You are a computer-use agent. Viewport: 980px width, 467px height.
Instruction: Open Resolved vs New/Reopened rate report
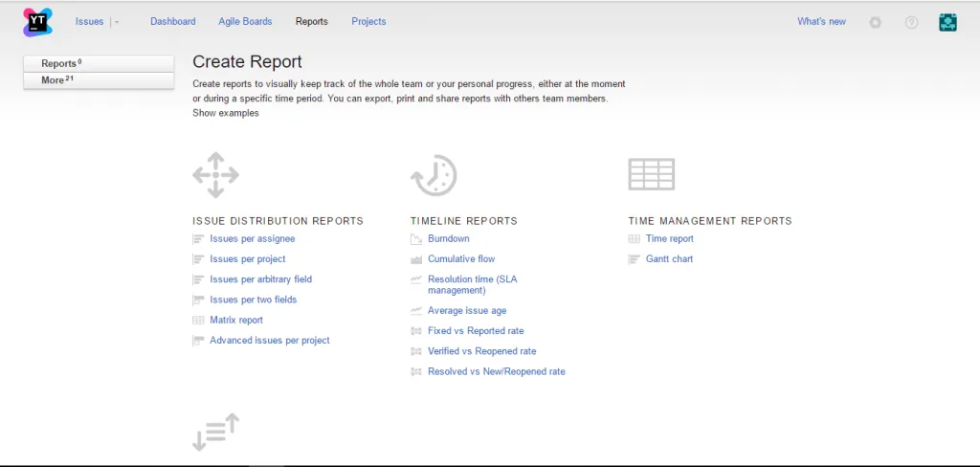click(x=497, y=371)
